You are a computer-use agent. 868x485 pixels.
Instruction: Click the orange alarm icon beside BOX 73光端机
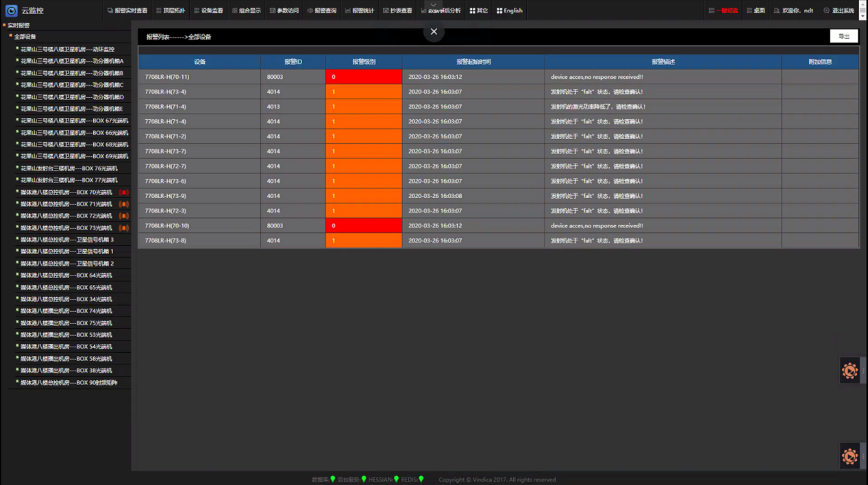coord(123,228)
